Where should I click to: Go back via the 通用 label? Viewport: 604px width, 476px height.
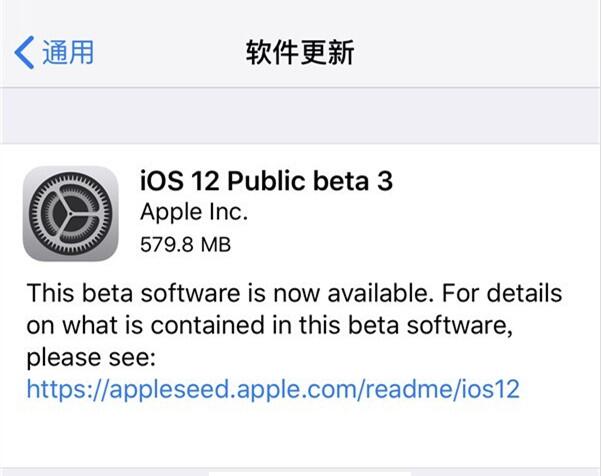(x=68, y=52)
